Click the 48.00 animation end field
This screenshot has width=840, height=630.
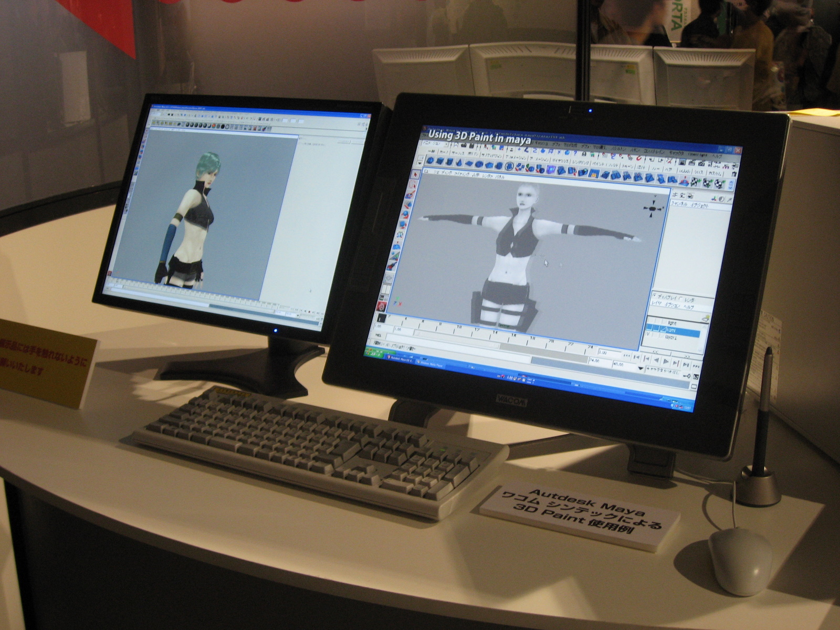[x=624, y=364]
